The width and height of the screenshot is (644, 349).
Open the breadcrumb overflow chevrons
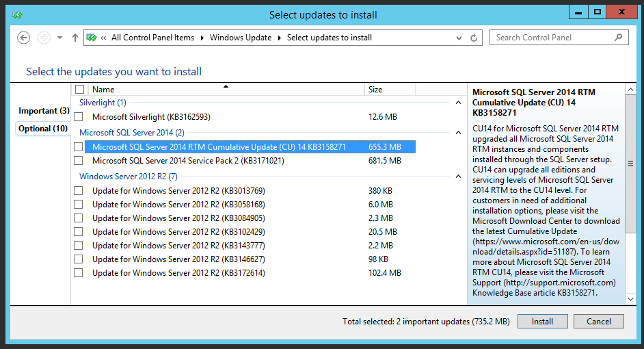(103, 38)
